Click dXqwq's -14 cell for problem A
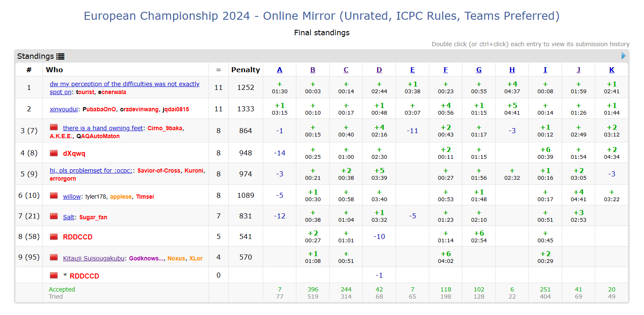644x315 pixels. (x=280, y=153)
